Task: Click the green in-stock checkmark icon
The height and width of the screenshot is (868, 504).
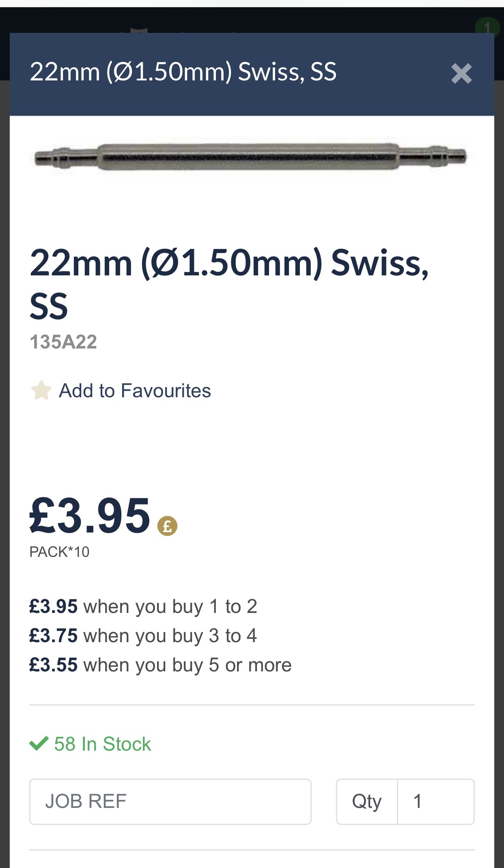Action: pyautogui.click(x=39, y=744)
